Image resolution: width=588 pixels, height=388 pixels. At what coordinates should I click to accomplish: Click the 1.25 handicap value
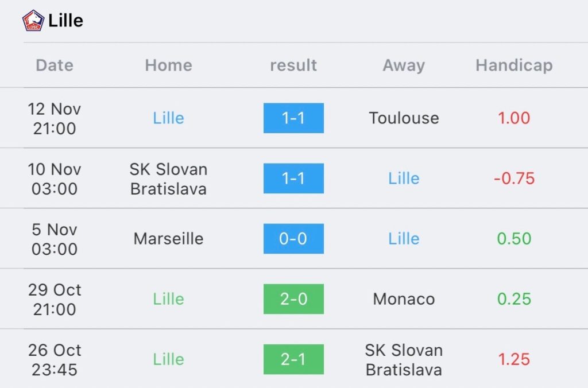pos(514,359)
